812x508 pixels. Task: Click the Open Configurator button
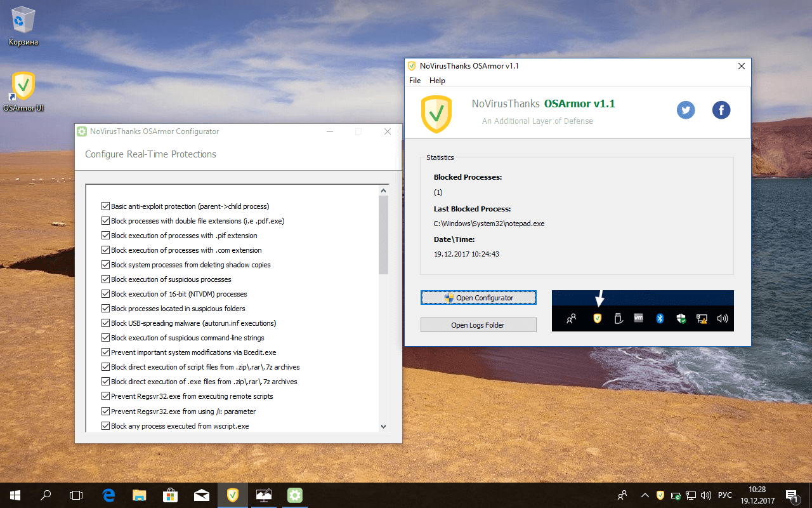(478, 297)
